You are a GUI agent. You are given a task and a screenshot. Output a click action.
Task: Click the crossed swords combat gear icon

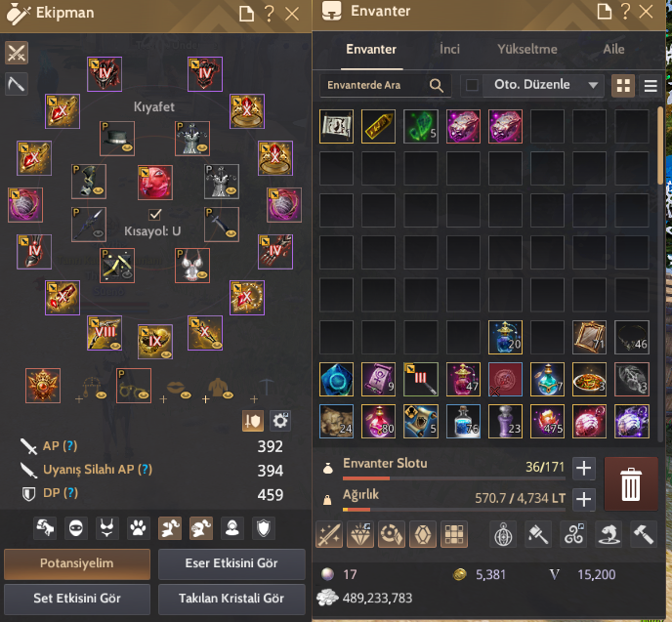[17, 53]
